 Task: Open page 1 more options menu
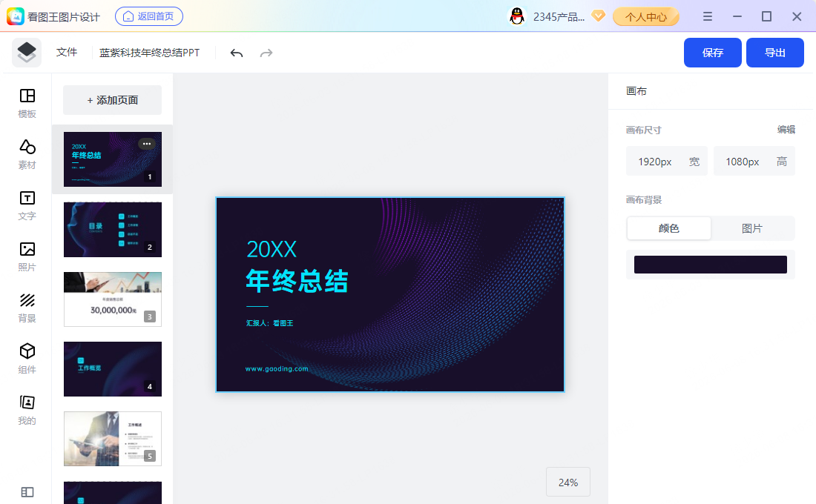(147, 144)
